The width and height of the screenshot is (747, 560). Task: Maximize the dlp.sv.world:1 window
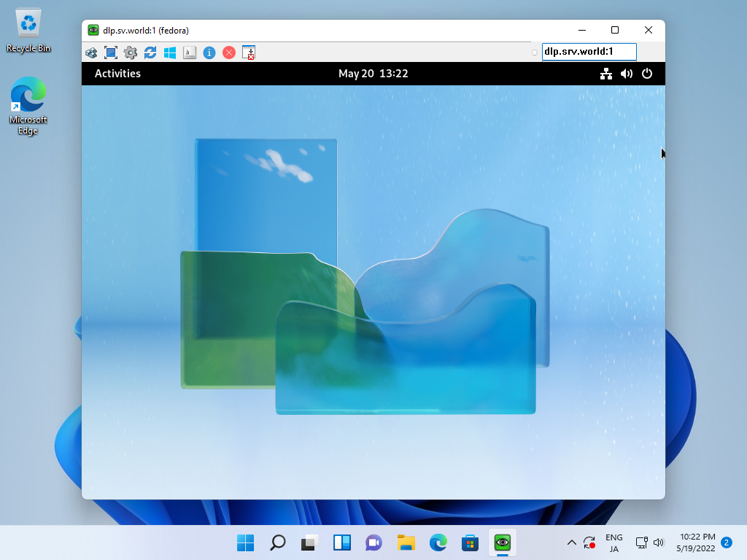[x=615, y=30]
